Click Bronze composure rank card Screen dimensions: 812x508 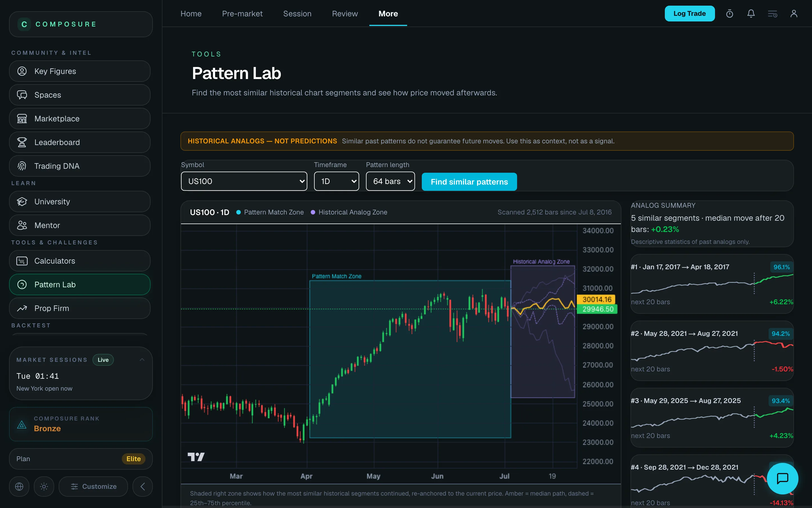[81, 424]
